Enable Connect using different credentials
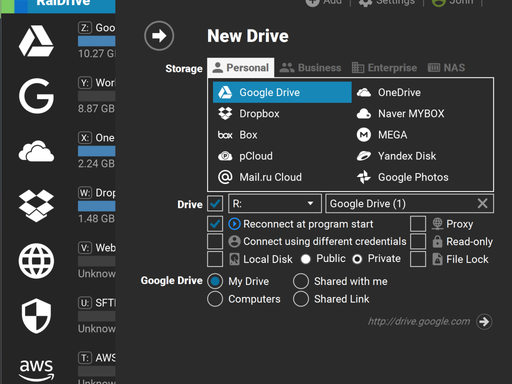The height and width of the screenshot is (384, 512). tap(215, 241)
